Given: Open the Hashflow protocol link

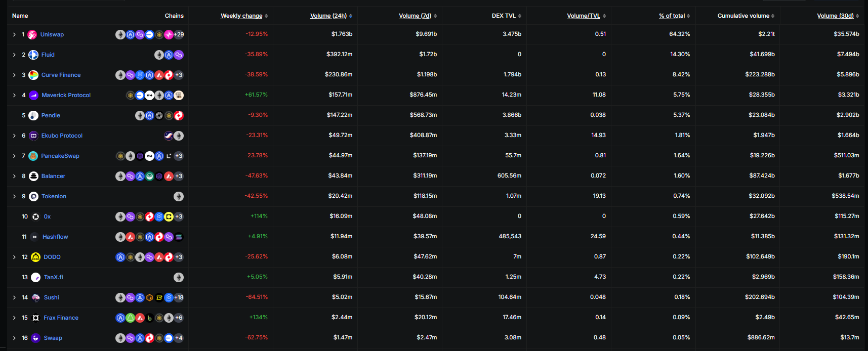Looking at the screenshot, I should [55, 237].
